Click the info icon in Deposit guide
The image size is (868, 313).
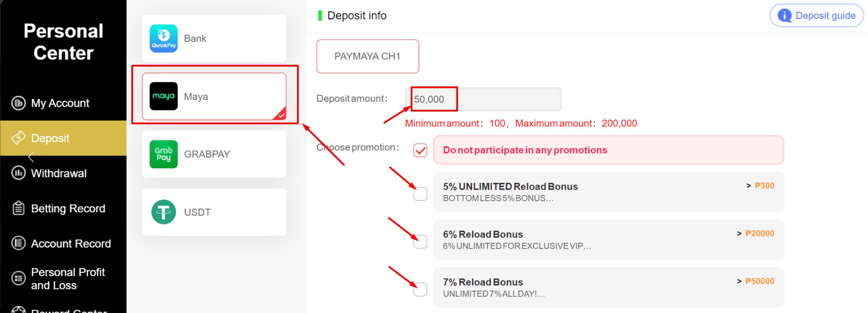pyautogui.click(x=784, y=16)
